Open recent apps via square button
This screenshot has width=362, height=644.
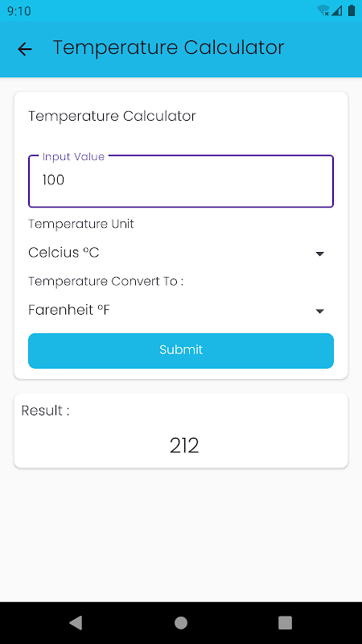[x=286, y=622]
